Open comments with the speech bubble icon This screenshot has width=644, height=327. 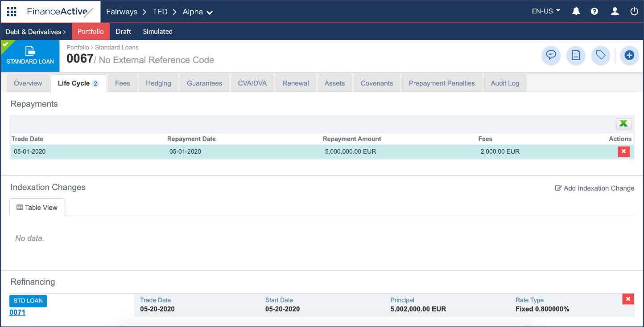click(551, 55)
